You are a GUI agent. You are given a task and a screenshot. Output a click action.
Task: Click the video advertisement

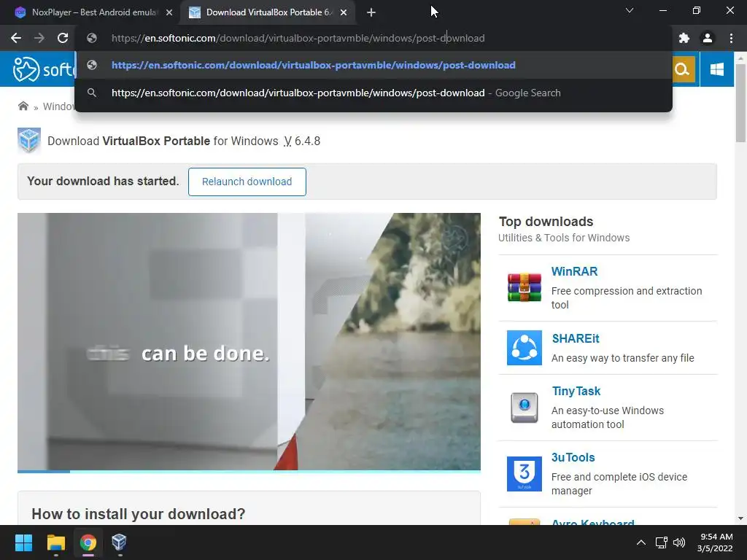coord(249,341)
